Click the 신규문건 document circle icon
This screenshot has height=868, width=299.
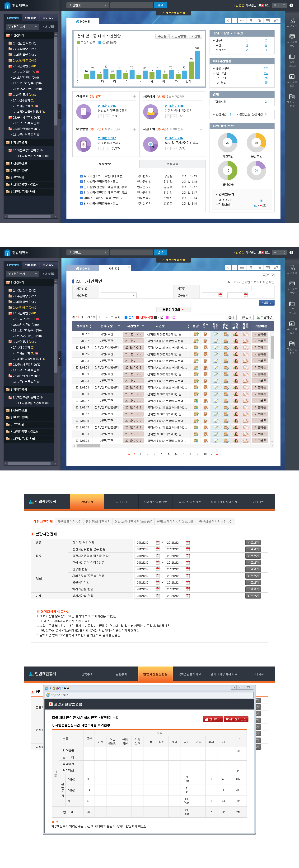coord(83,112)
